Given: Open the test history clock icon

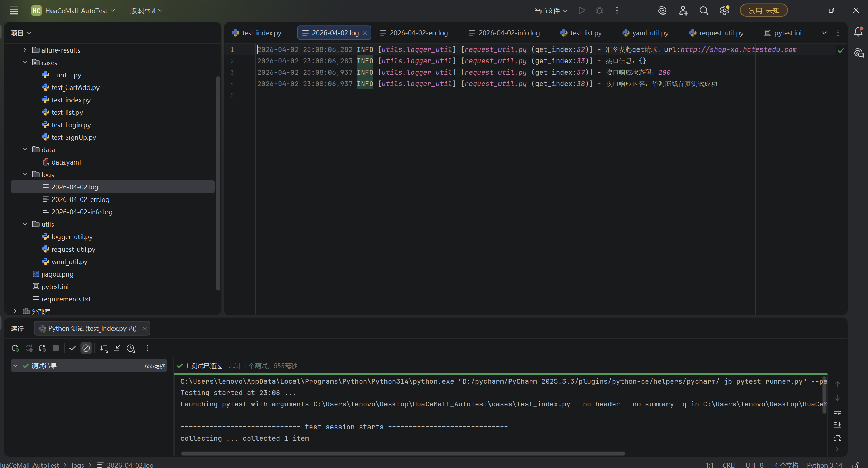Looking at the screenshot, I should (130, 348).
